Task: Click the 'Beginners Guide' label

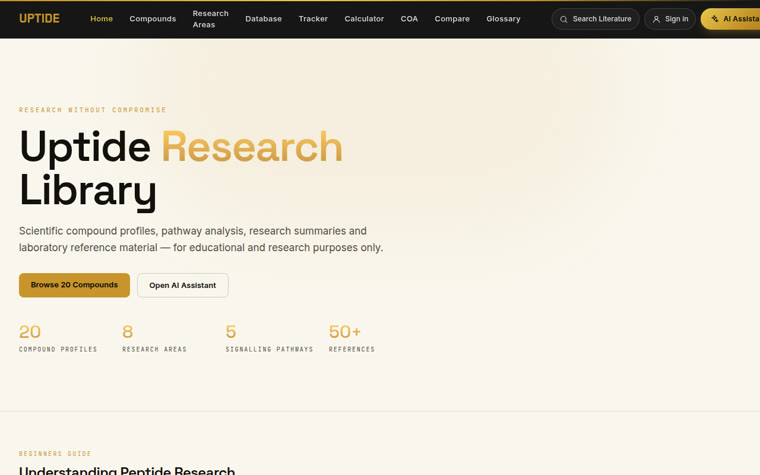Action: pyautogui.click(x=55, y=454)
